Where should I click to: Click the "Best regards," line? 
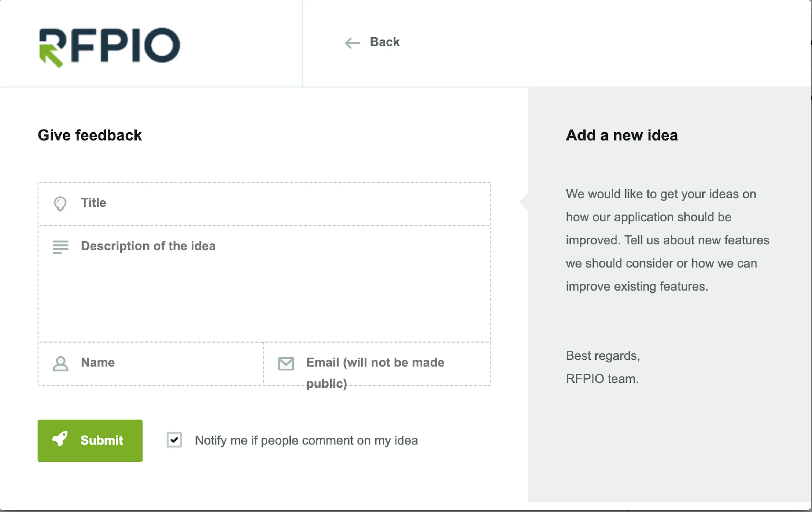[x=603, y=356]
